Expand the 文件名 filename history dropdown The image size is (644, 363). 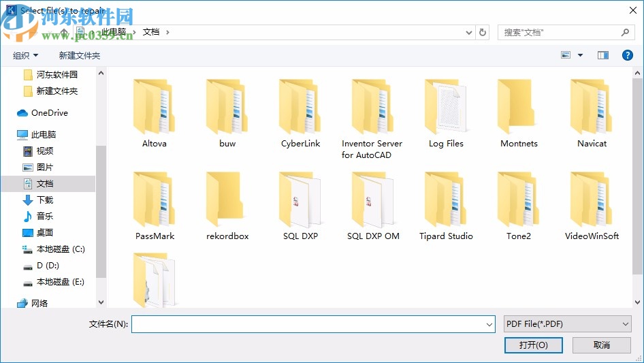pos(489,324)
